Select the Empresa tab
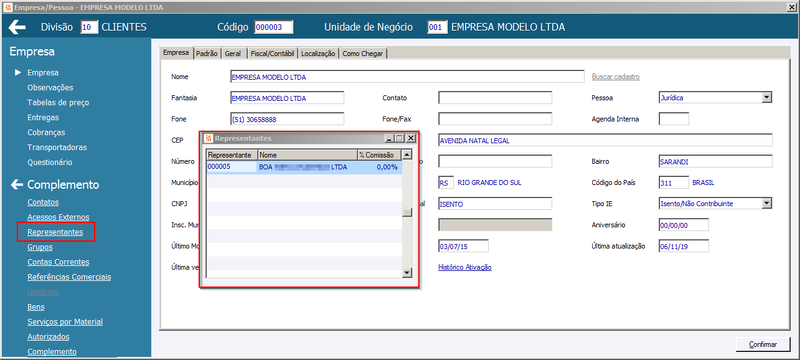This screenshot has width=800, height=360. point(177,53)
